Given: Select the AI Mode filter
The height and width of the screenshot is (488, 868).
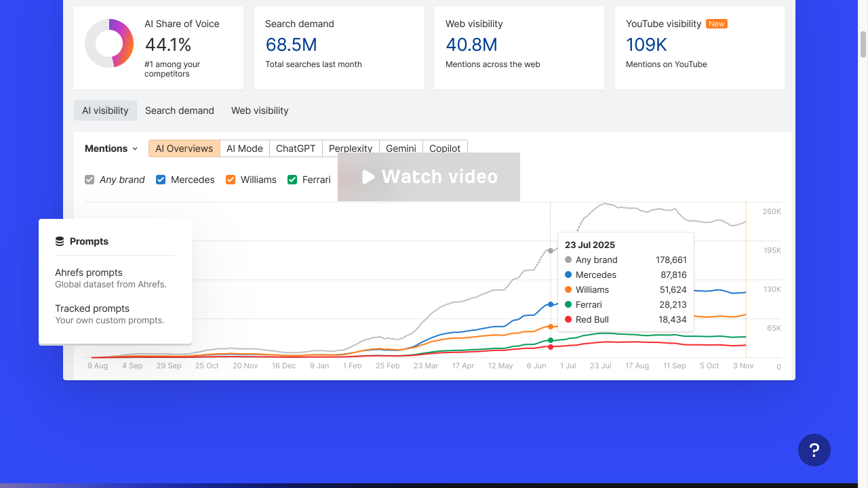Looking at the screenshot, I should 245,148.
